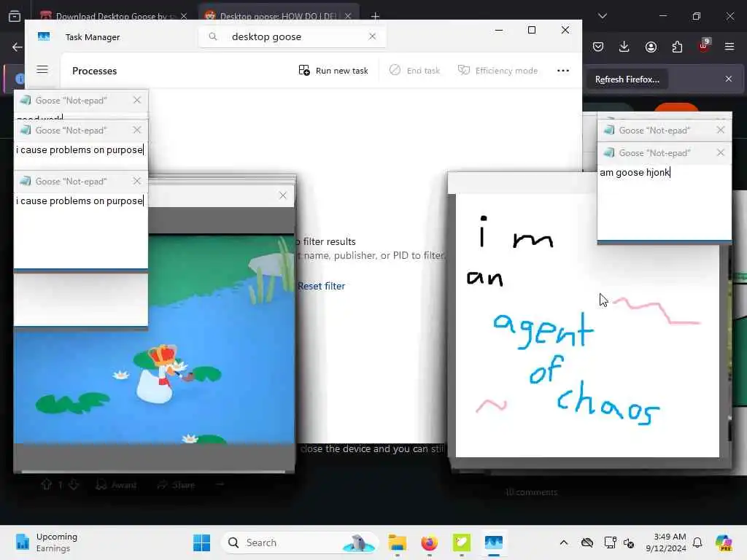Close the top-left partially hidden Not-epad

[137, 100]
